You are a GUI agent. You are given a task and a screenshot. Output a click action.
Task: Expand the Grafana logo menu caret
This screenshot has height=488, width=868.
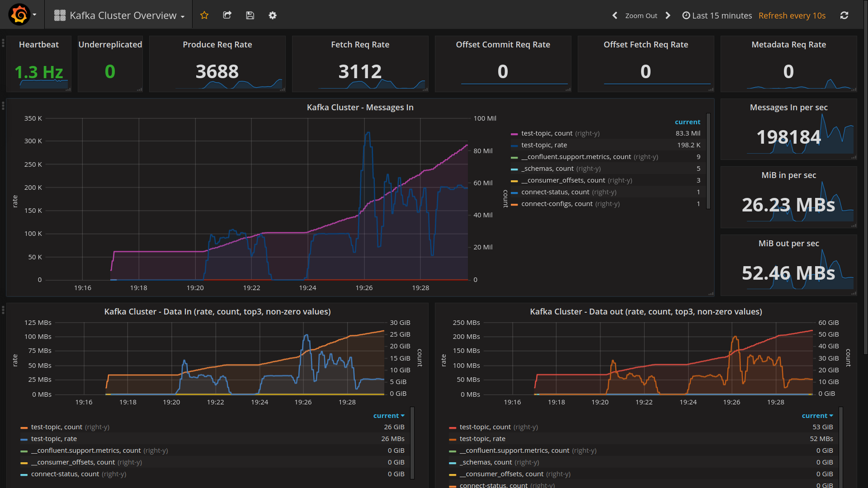tap(34, 15)
